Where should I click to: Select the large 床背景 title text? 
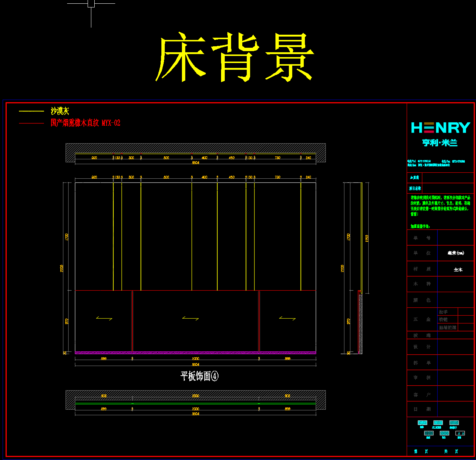(x=235, y=57)
